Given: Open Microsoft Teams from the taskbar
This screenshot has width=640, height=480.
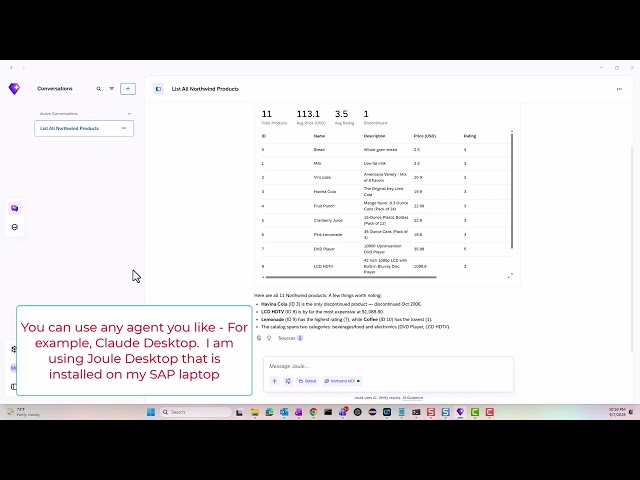Looking at the screenshot, I should [x=343, y=412].
